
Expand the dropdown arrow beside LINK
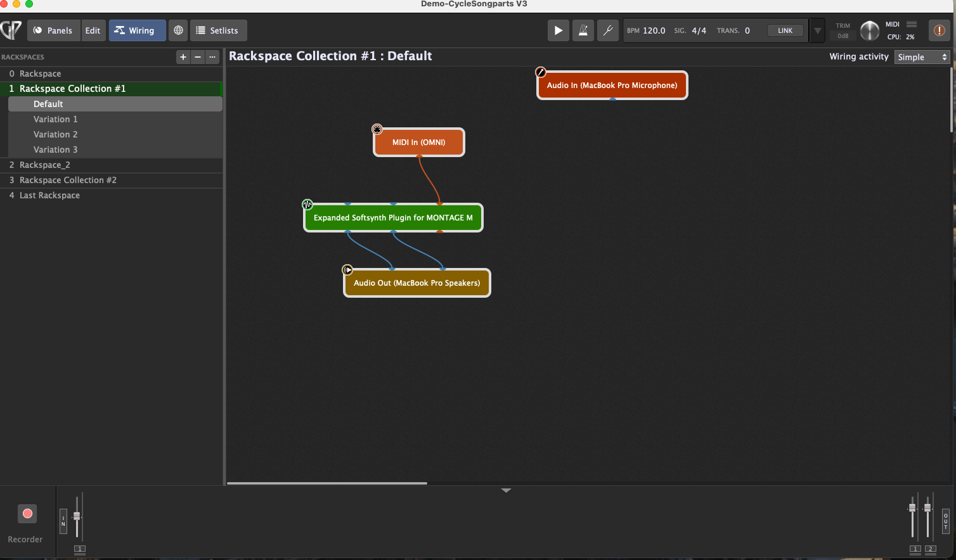(817, 30)
